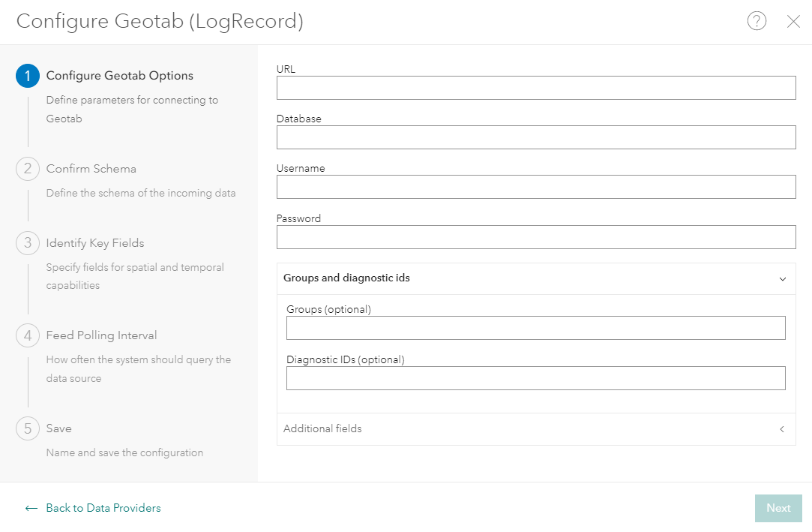Screen dimensions: 812x532
Task: Click step 4 Feed Polling Interval circle
Action: tap(28, 335)
